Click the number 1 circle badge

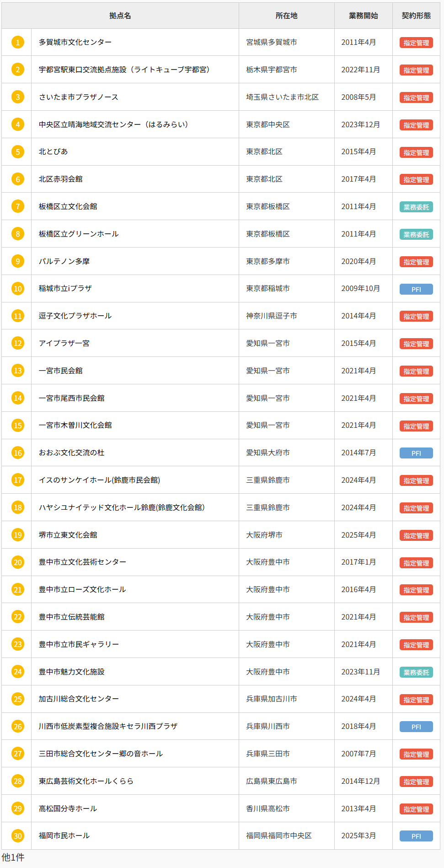[18, 43]
